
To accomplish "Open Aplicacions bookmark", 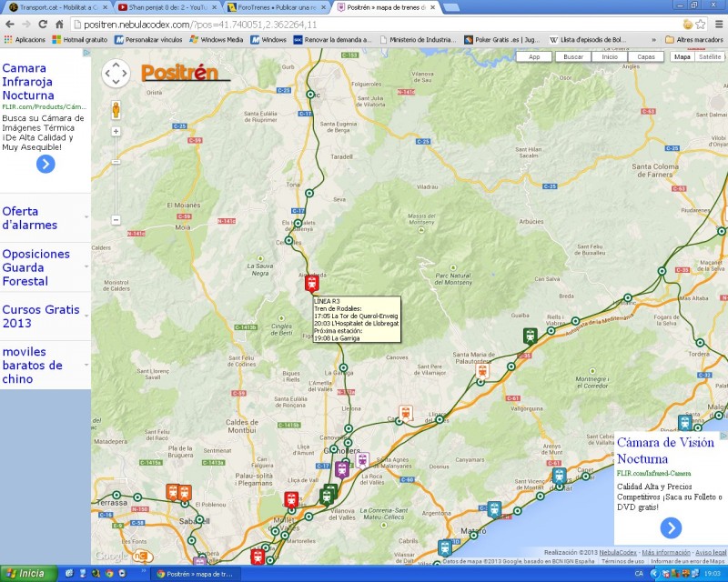I will click(x=25, y=40).
